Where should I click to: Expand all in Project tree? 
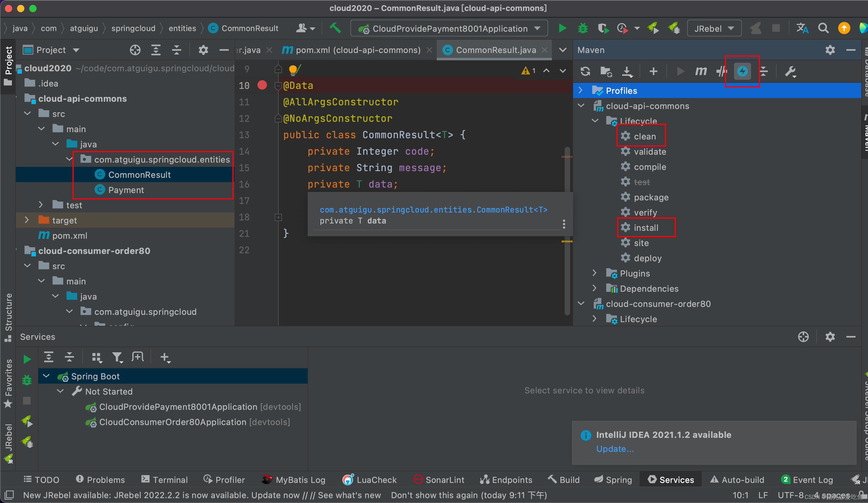click(156, 50)
